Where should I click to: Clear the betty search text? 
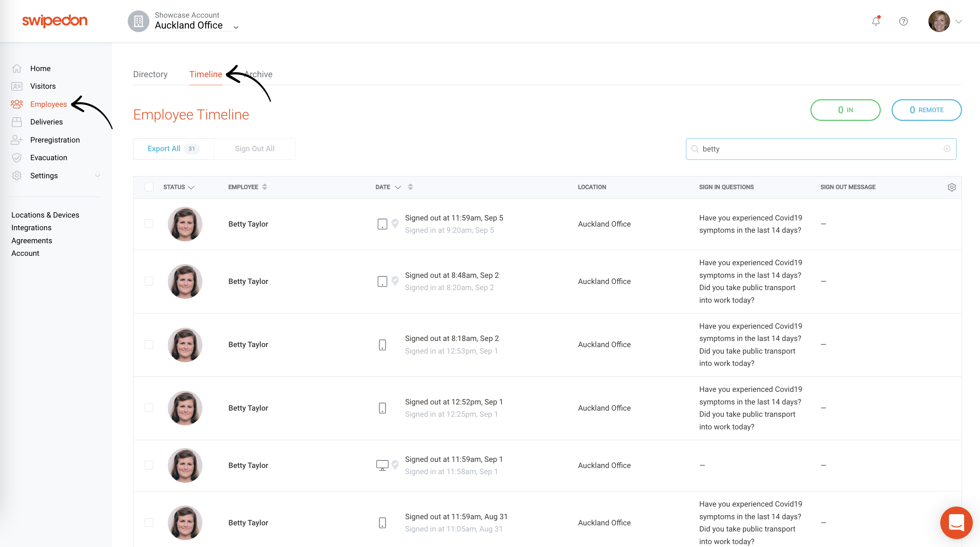[947, 149]
